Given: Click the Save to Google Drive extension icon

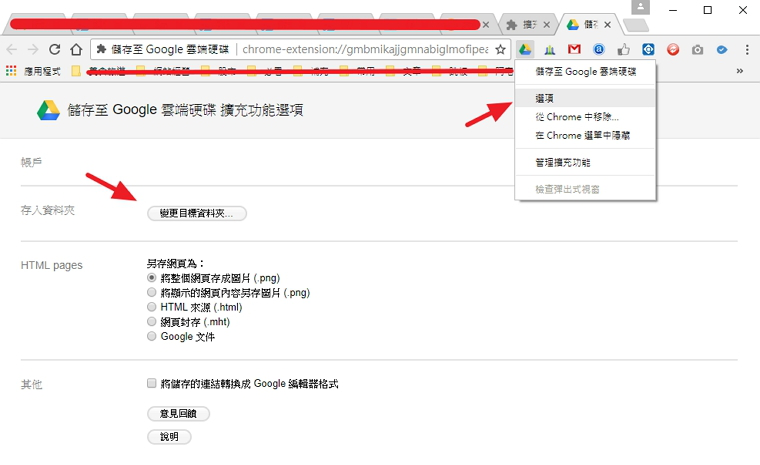Looking at the screenshot, I should click(x=525, y=49).
